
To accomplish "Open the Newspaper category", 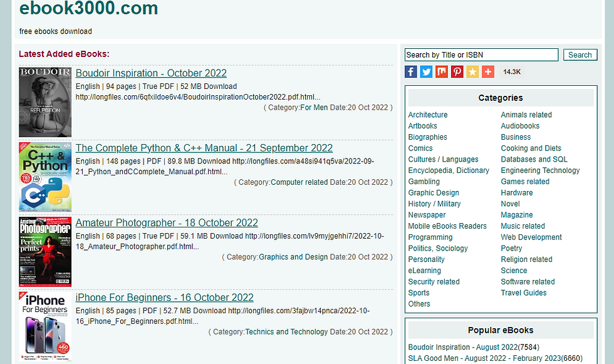I will pos(427,215).
